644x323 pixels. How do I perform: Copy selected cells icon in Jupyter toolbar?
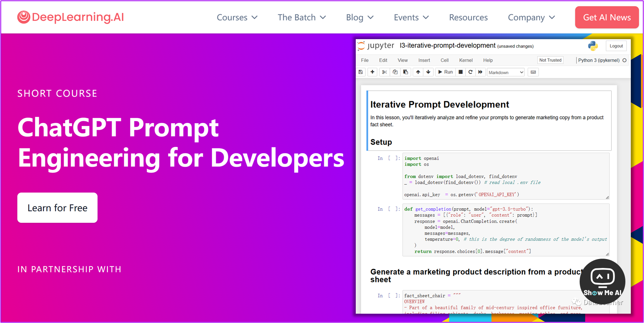coord(395,72)
